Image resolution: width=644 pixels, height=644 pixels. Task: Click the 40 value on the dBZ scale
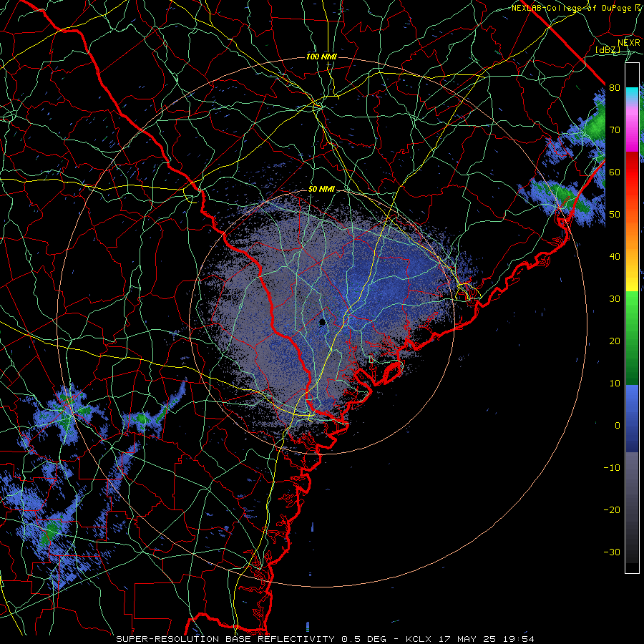click(615, 257)
